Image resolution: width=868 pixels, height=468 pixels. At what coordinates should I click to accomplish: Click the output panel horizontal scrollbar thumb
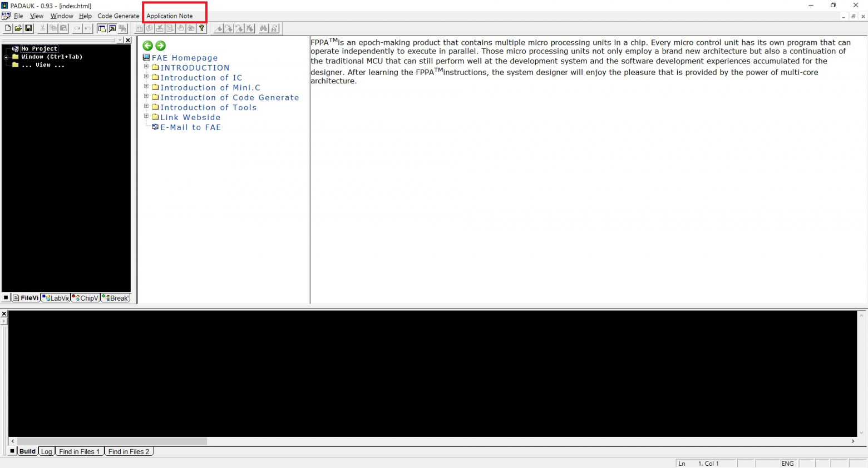(112, 441)
